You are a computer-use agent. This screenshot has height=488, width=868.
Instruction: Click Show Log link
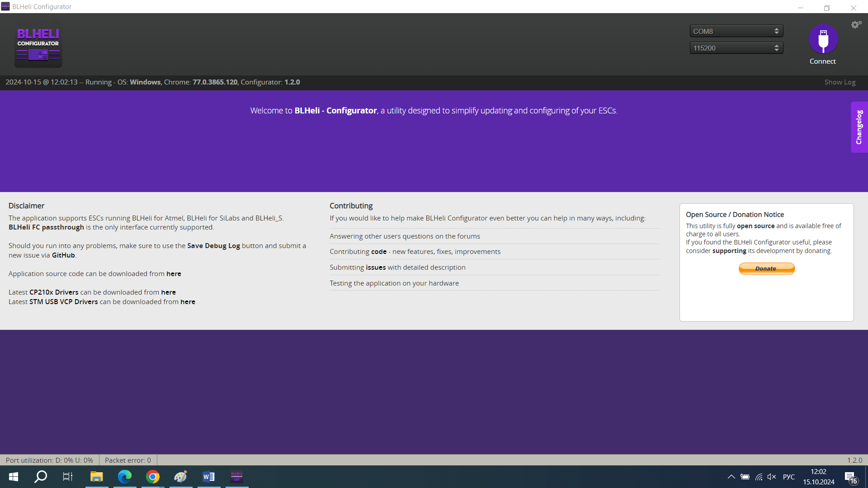pyautogui.click(x=840, y=82)
